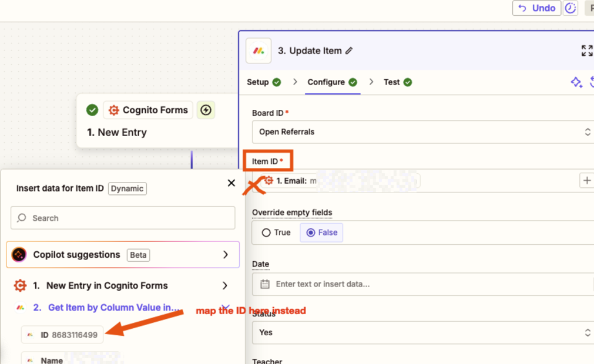
Task: Select the ID 8683116499 data pill
Action: [62, 335]
